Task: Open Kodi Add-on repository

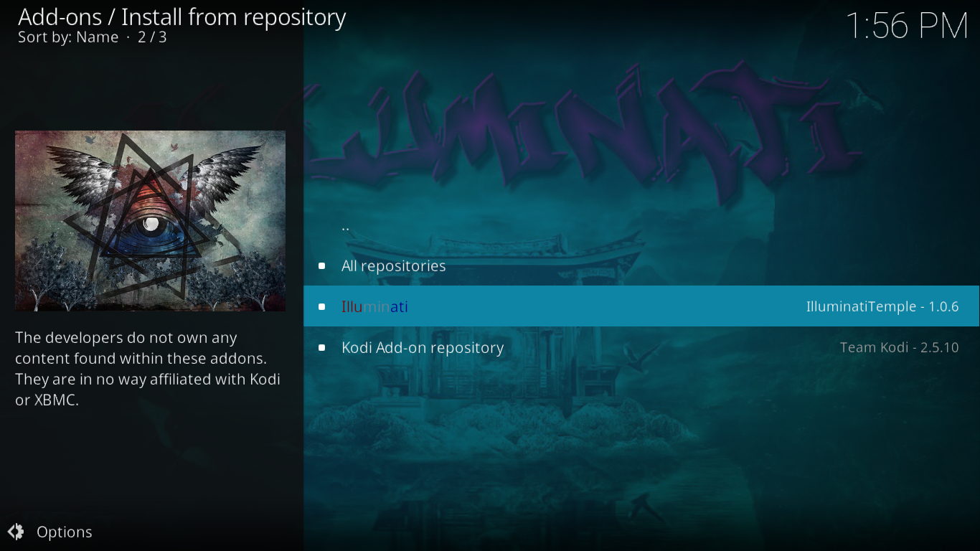Action: point(641,348)
